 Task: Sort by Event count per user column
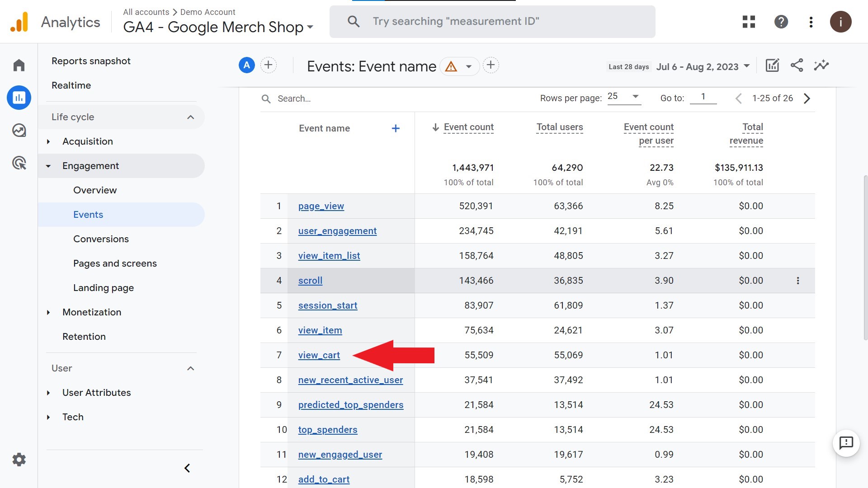click(649, 134)
